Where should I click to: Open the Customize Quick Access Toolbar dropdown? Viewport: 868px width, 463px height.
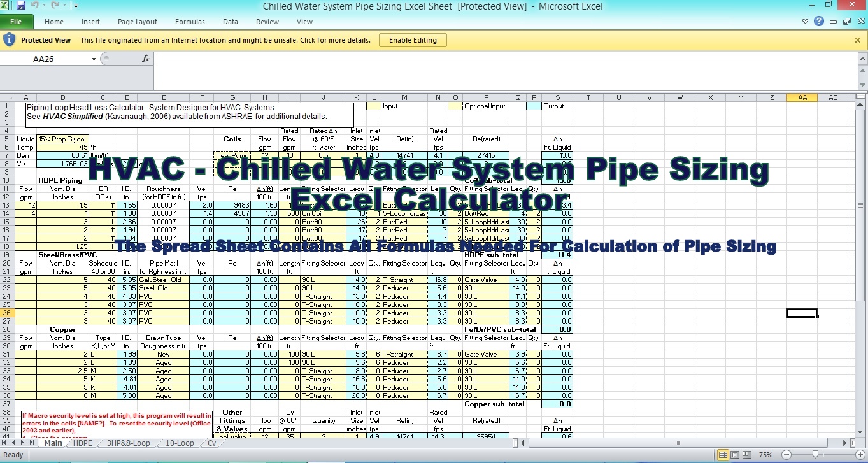(76, 6)
